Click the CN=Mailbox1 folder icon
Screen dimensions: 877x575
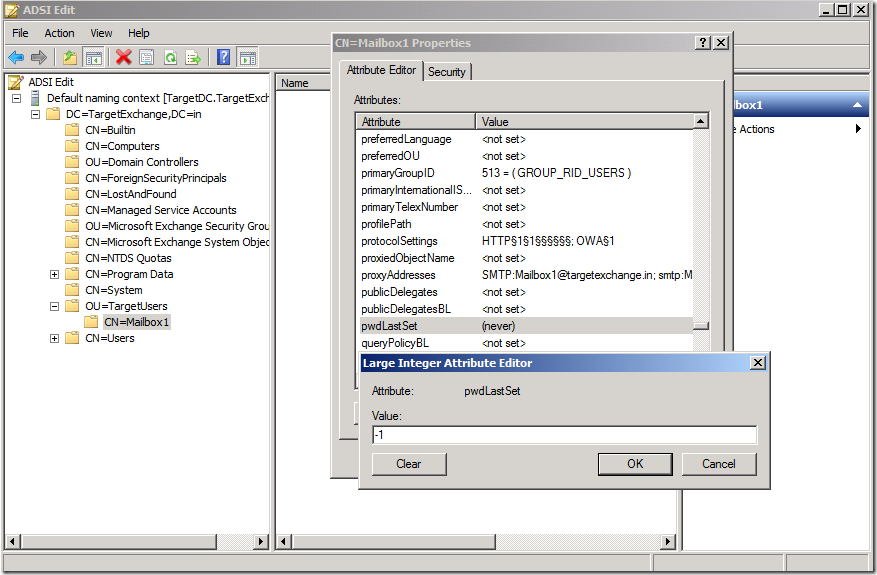tap(91, 322)
